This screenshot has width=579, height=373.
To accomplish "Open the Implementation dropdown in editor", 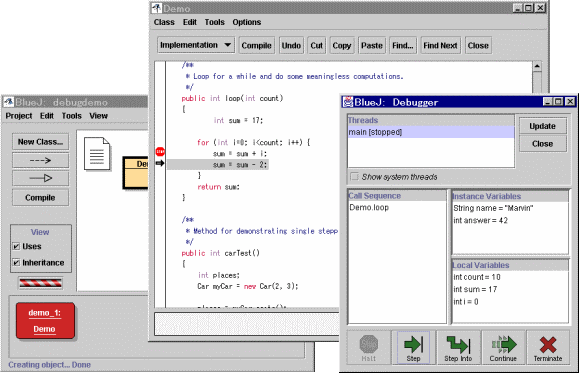I will (196, 45).
